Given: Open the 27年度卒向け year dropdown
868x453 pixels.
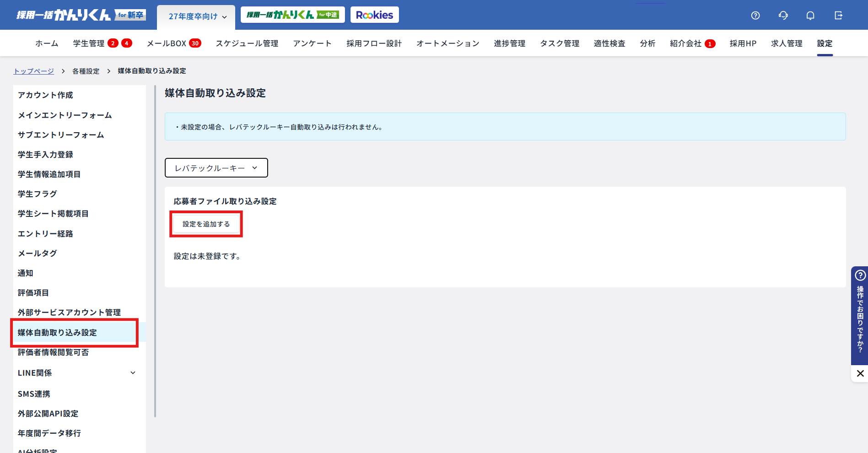Looking at the screenshot, I should pyautogui.click(x=197, y=17).
